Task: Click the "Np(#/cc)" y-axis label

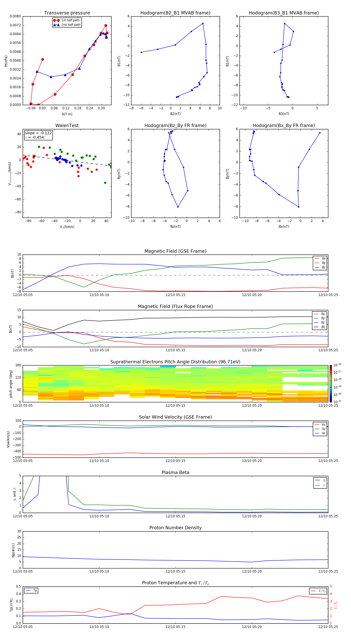Action: coord(13,550)
